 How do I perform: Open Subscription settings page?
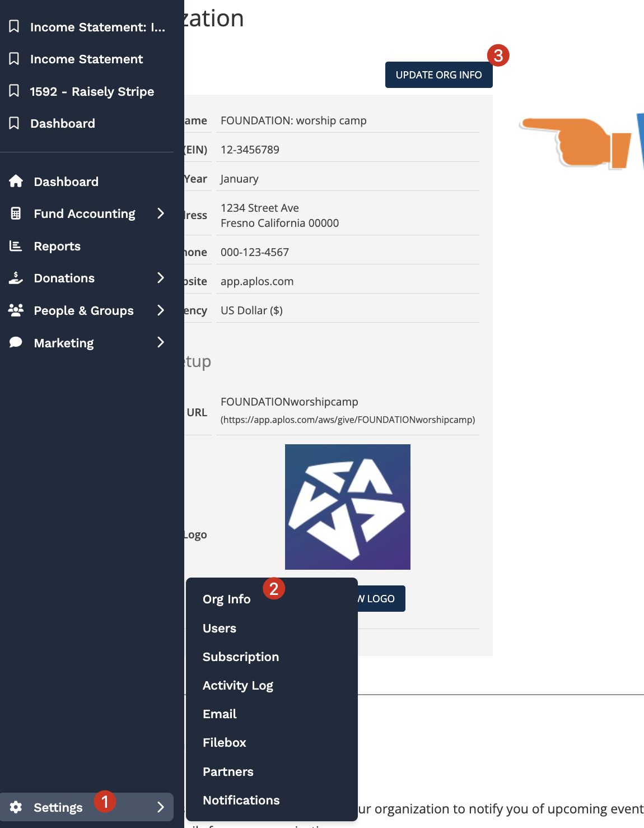point(240,657)
